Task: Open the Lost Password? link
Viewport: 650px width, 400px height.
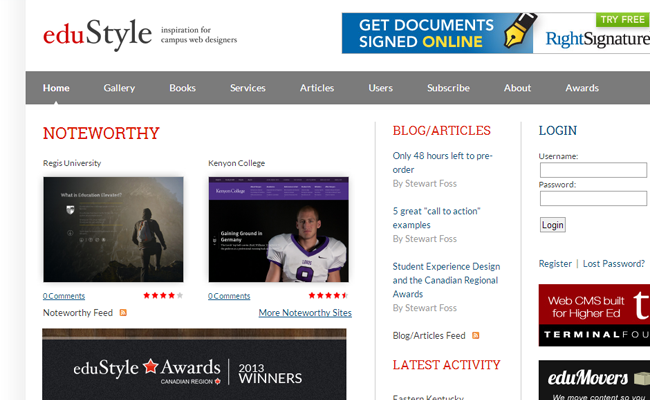Action: pos(614,264)
